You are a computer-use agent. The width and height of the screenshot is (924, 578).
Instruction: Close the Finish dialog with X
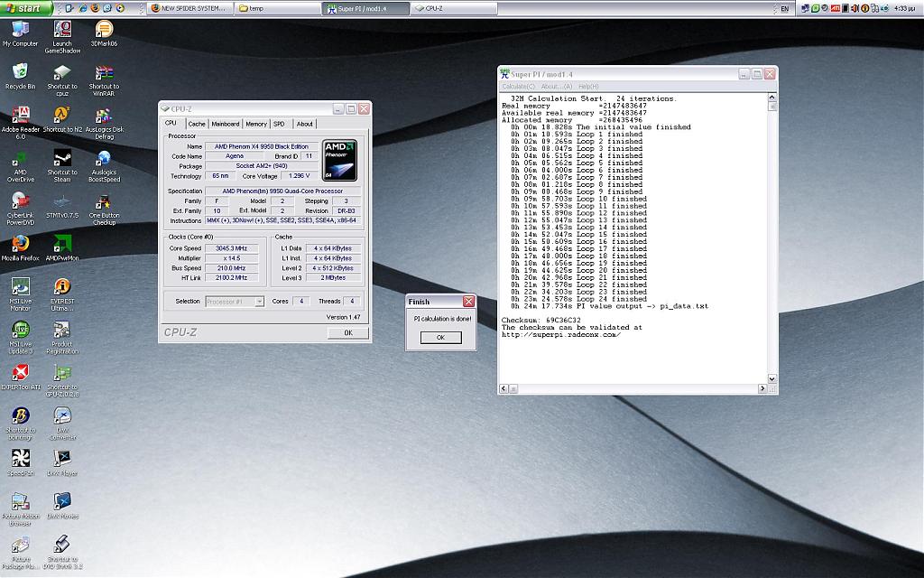[468, 302]
